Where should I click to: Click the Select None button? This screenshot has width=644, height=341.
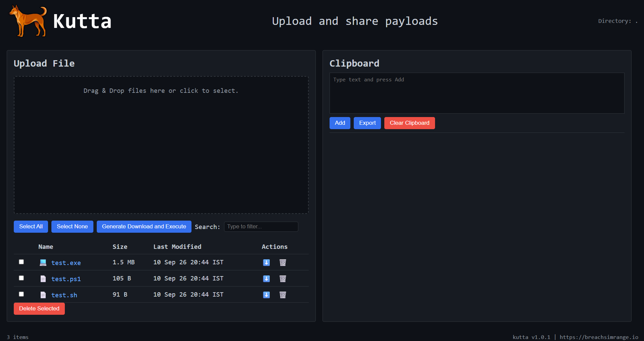(72, 227)
